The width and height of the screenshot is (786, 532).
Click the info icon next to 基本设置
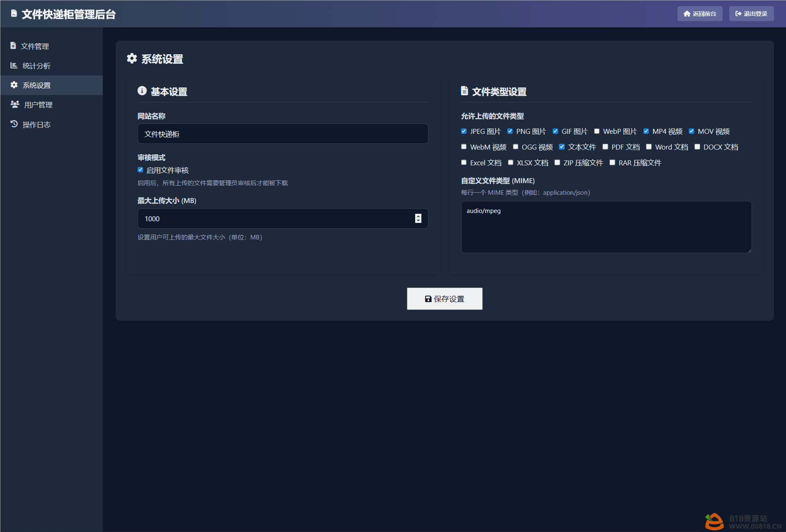click(x=142, y=90)
